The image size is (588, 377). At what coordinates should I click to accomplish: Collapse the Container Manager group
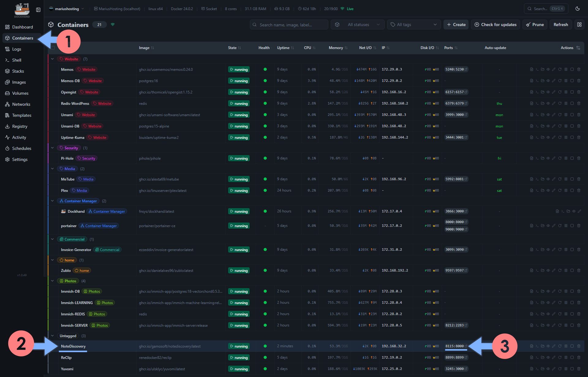tap(52, 201)
